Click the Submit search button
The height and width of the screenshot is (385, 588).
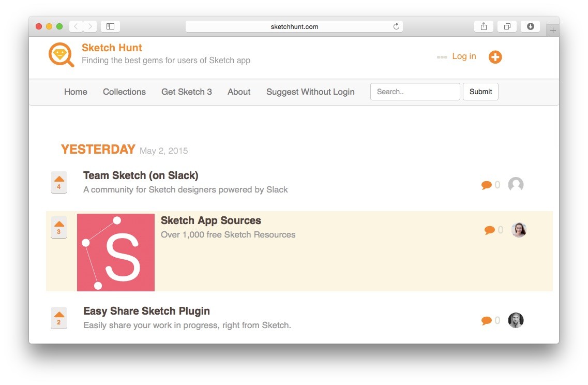coord(480,92)
